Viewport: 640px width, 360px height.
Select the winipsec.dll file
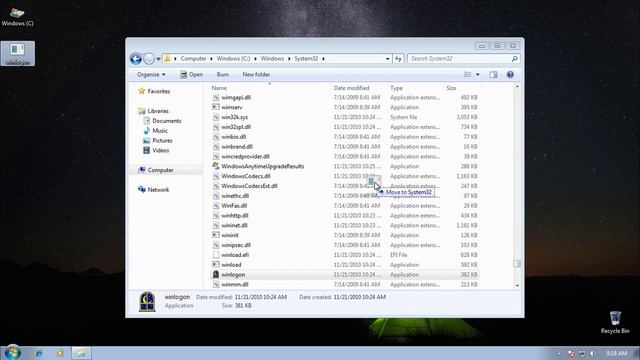(x=236, y=245)
